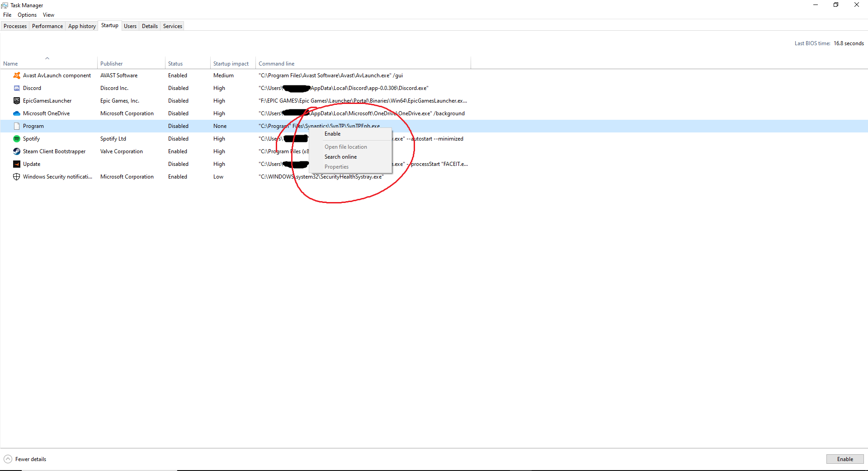Click the AvLaunch.exe /gui command line
868x471 pixels.
click(x=330, y=75)
